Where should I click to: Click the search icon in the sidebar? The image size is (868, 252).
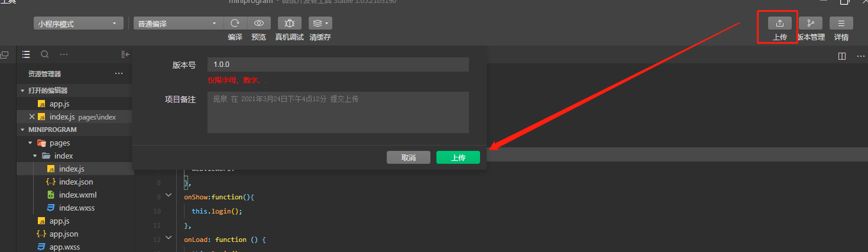(x=44, y=54)
